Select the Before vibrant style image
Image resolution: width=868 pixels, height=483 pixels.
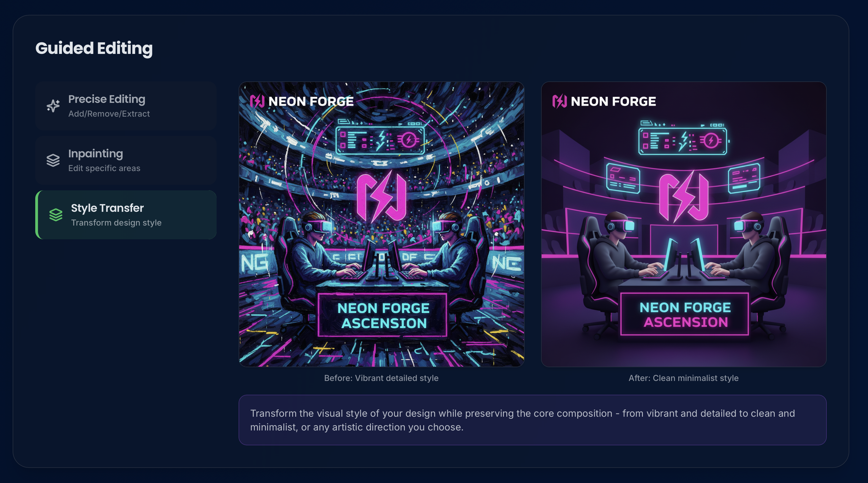pos(381,224)
